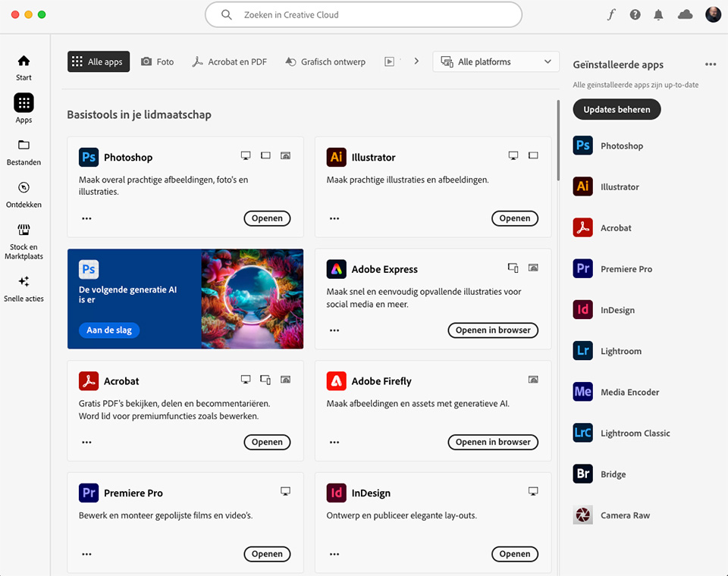The height and width of the screenshot is (576, 728).
Task: Open Snelle acties sparkle icon
Action: 24,281
